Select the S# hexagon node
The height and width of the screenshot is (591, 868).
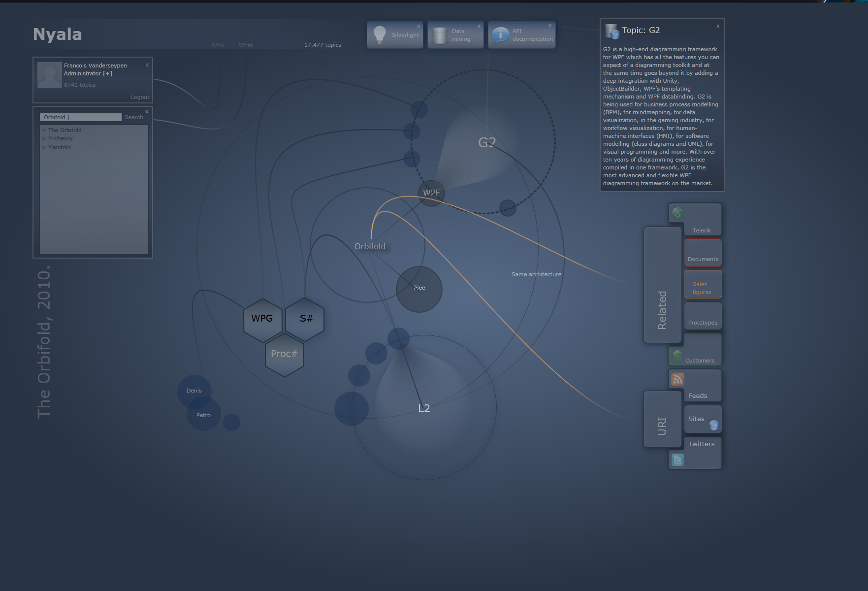[x=305, y=319]
